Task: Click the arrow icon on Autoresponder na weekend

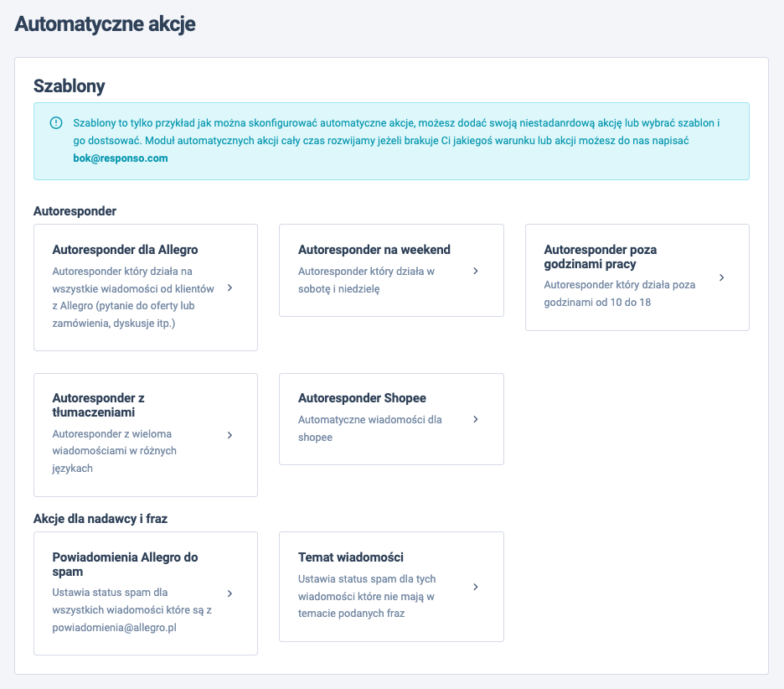Action: point(476,270)
